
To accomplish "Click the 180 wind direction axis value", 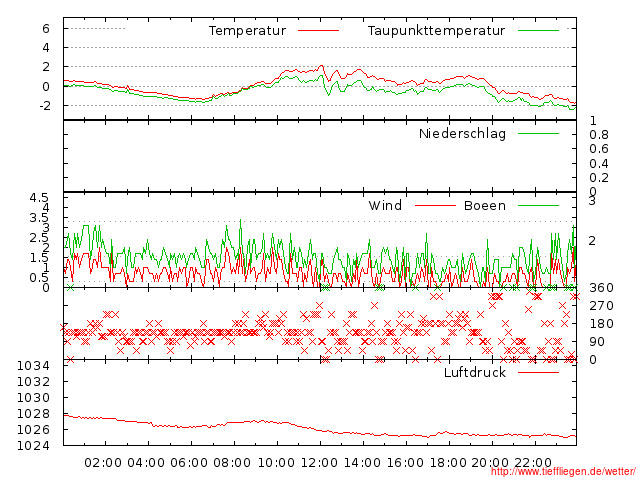I will 601,324.
